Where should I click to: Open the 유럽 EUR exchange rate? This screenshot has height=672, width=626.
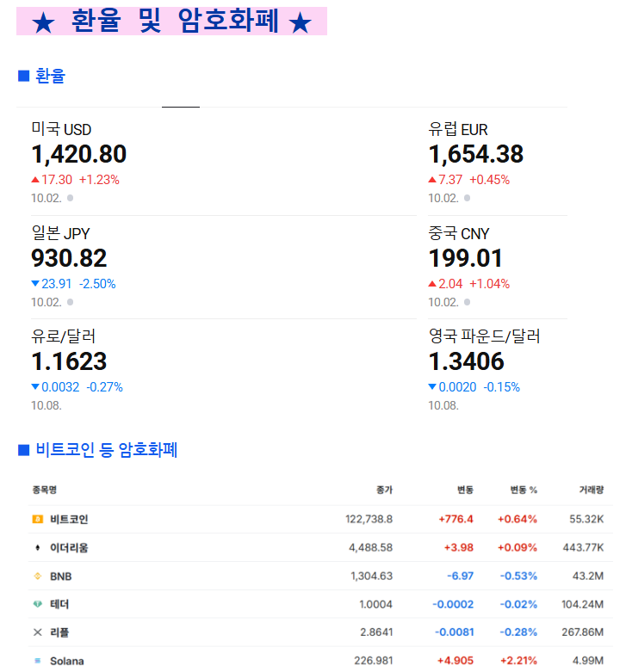[475, 154]
